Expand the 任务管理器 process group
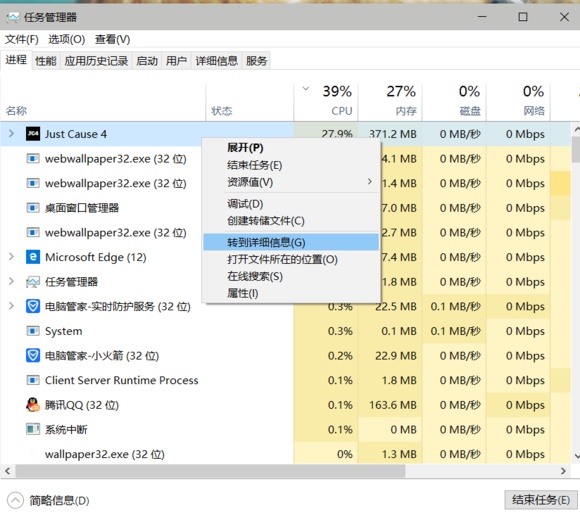 [x=11, y=282]
